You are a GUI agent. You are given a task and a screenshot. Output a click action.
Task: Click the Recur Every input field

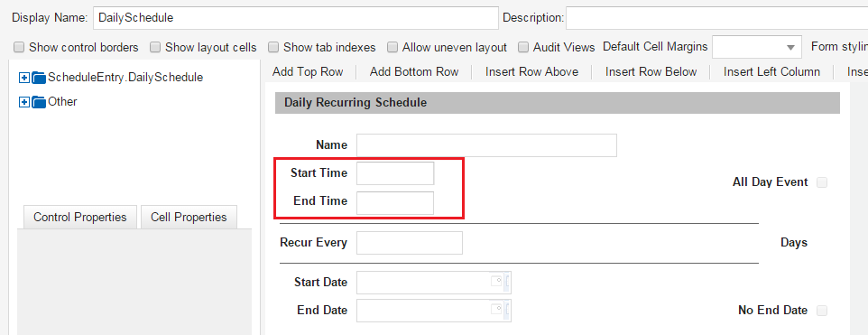[x=410, y=243]
